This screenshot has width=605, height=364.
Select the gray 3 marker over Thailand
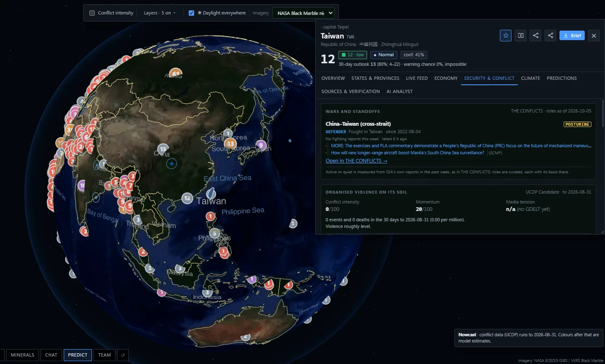(138, 220)
